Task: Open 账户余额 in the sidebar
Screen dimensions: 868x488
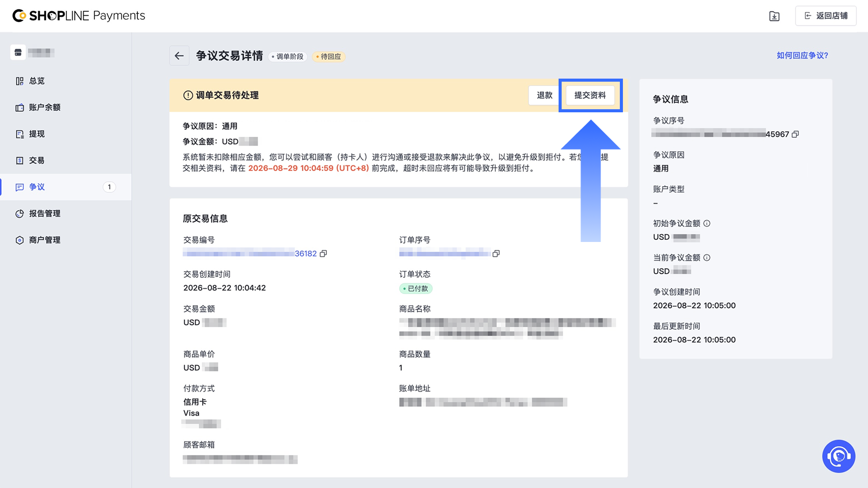Action: click(x=65, y=107)
